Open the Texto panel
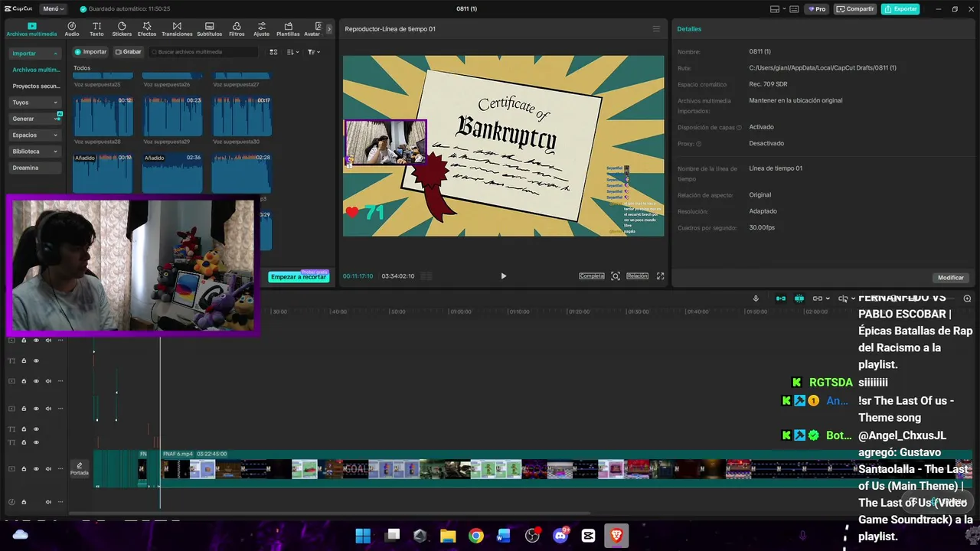This screenshot has width=980, height=551. (96, 29)
